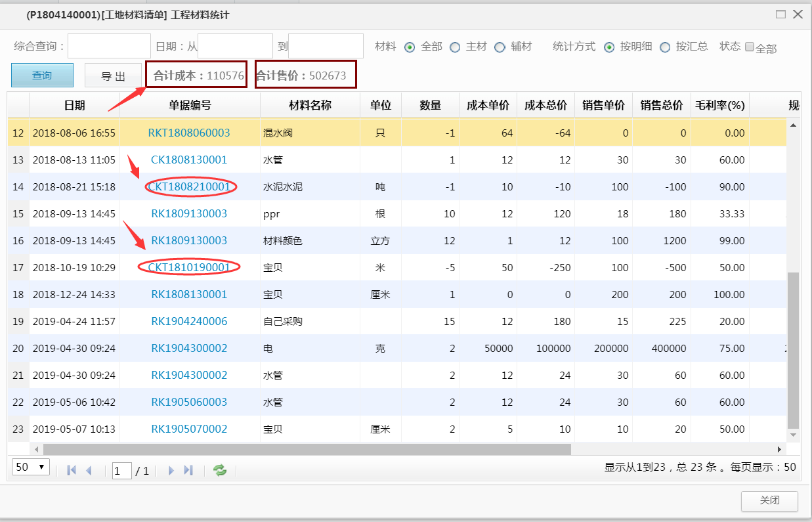Image resolution: width=812 pixels, height=522 pixels.
Task: Jump to last page arrow icon
Action: click(188, 470)
